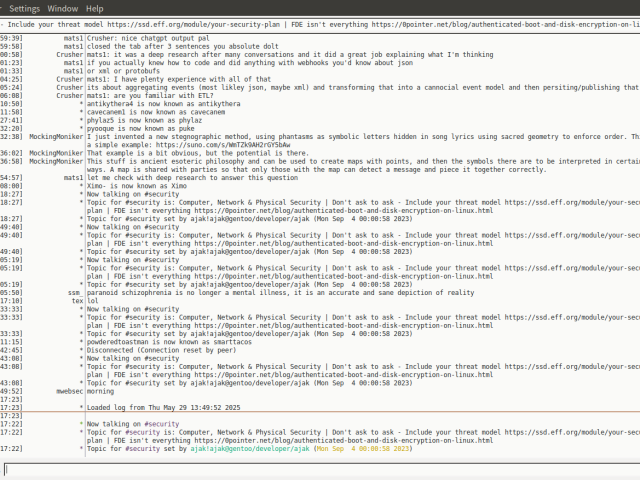The width and height of the screenshot is (640, 480).
Task: Select MockingMoniker nick beside 'I just invented'
Action: pyautogui.click(x=56, y=134)
